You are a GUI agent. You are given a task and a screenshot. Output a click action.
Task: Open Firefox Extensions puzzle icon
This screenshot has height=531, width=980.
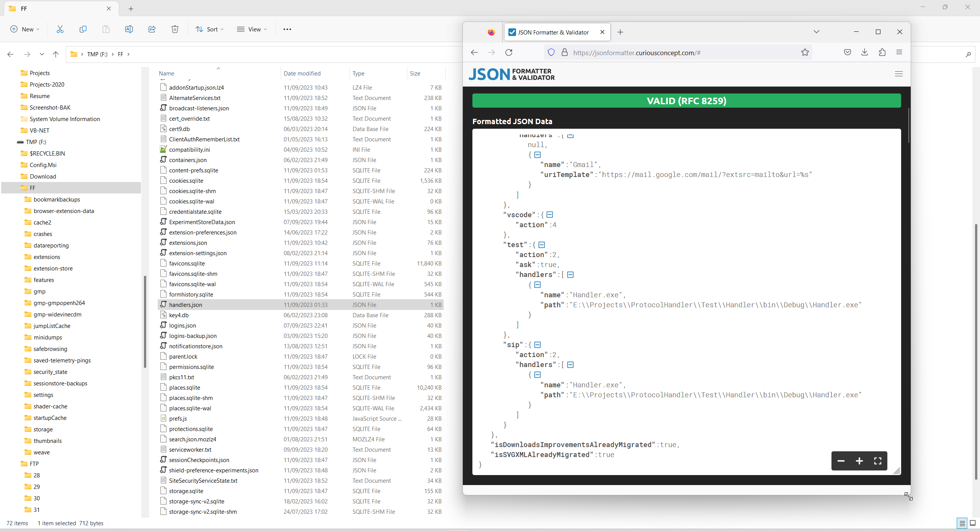click(x=882, y=52)
